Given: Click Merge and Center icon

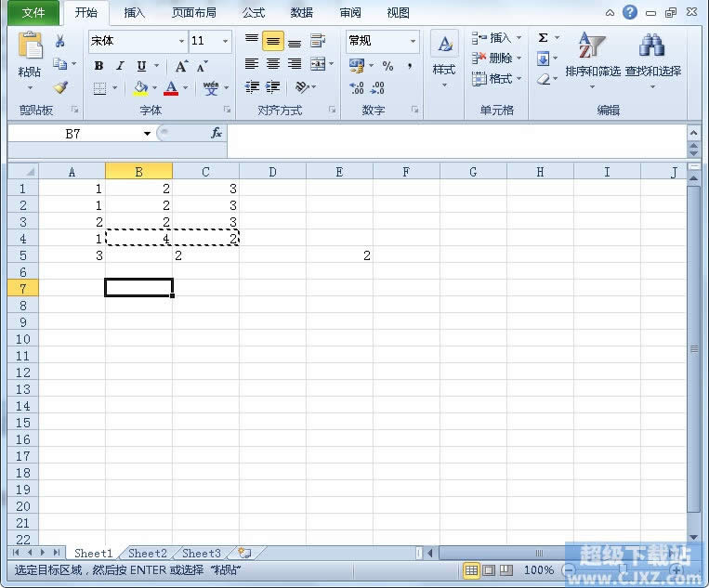Looking at the screenshot, I should (318, 64).
